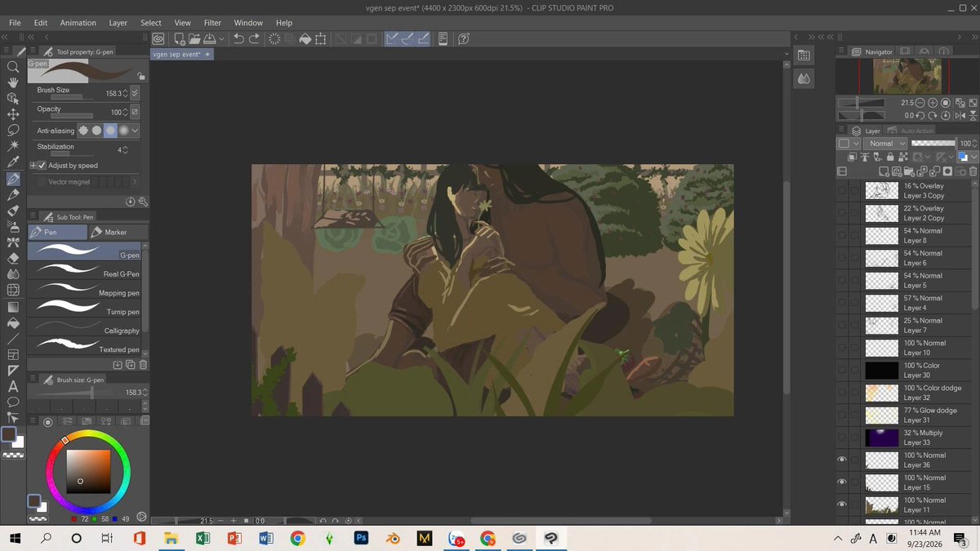The width and height of the screenshot is (980, 551).
Task: Click the Open file folder icon
Action: click(x=194, y=38)
